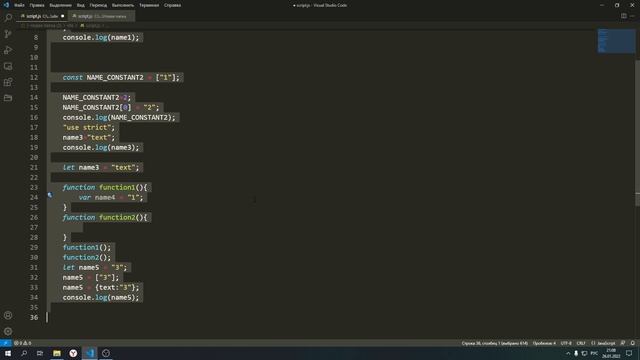Click on 'console.log(name1);' line

[101, 38]
